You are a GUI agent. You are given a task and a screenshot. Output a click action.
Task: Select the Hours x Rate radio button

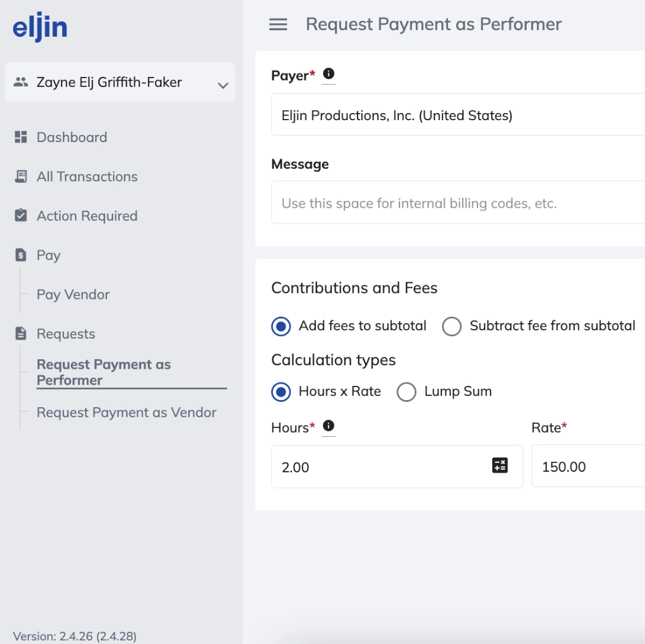click(281, 392)
